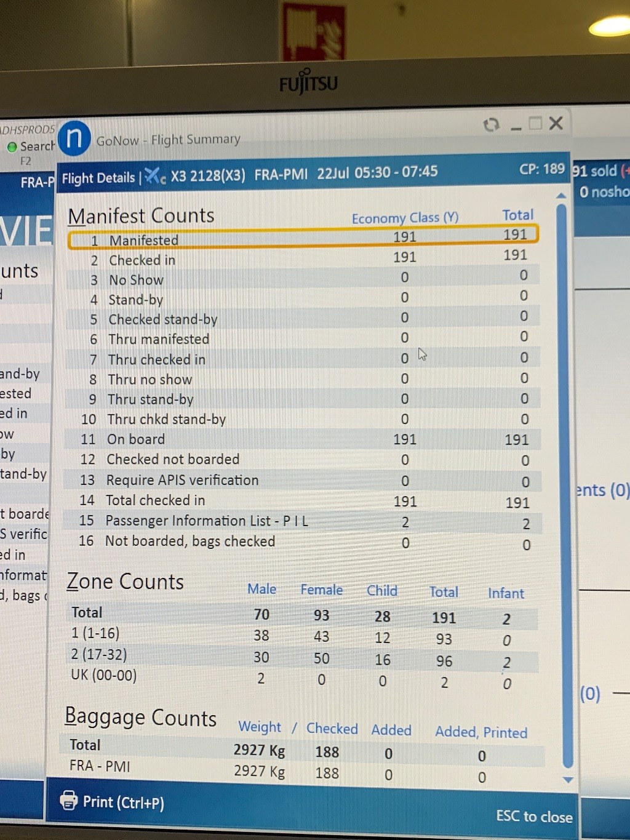Click the printer icon at bottom left
The height and width of the screenshot is (840, 630).
pyautogui.click(x=69, y=800)
